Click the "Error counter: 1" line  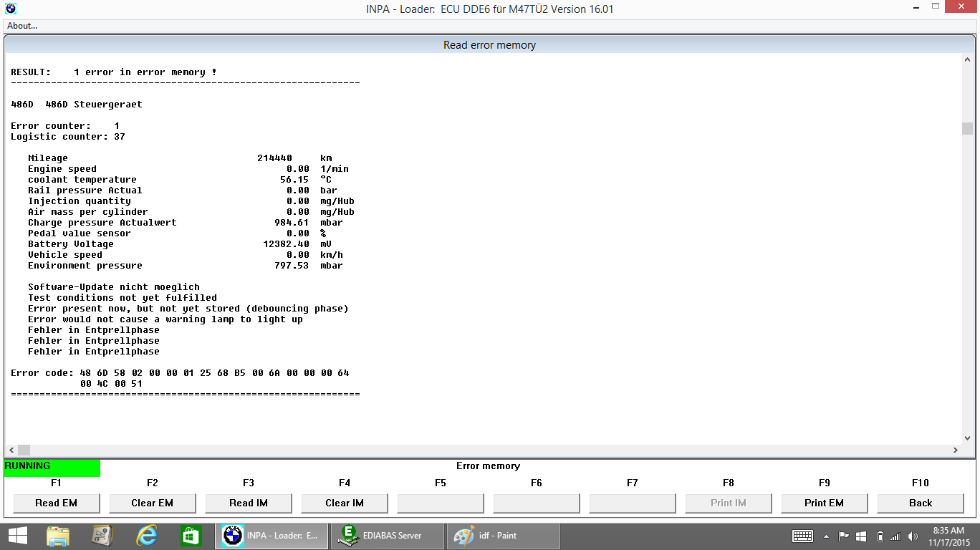[65, 126]
